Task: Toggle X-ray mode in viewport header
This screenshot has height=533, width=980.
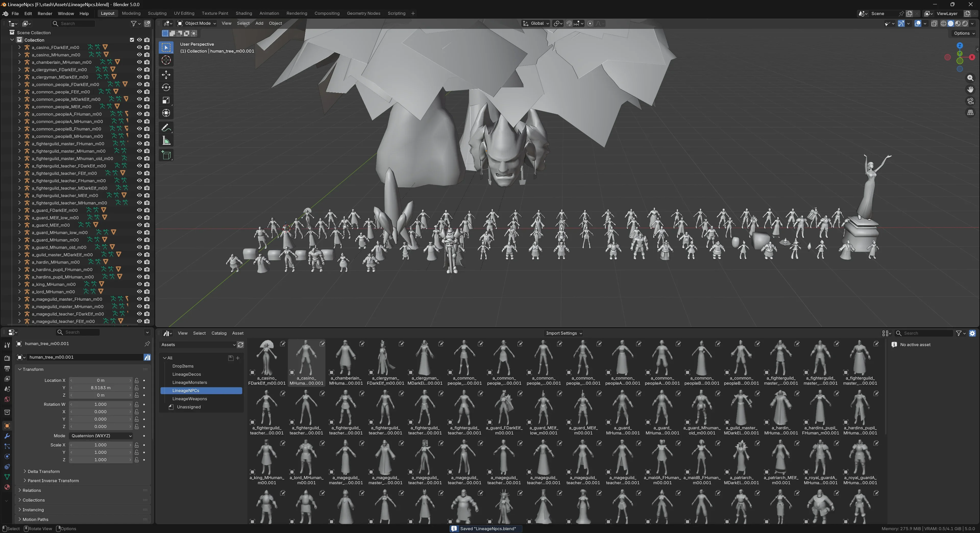Action: click(x=934, y=23)
